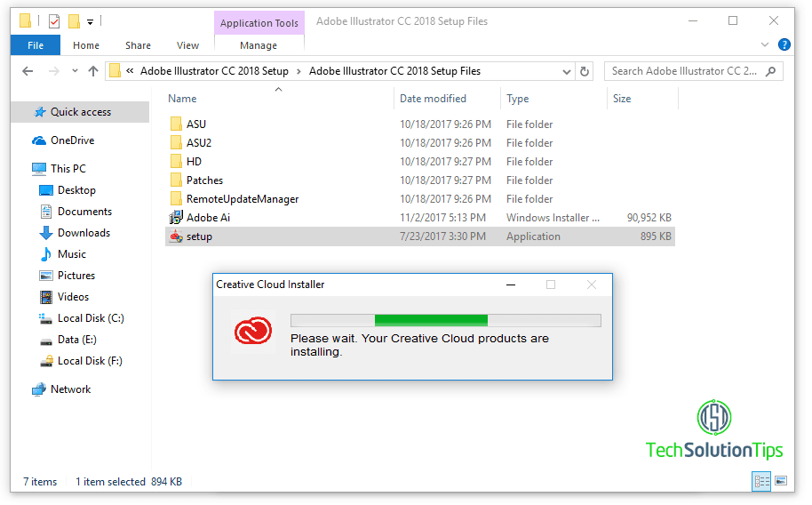Click New folder icon in title bar
Screen dimensions: 812x505
[74, 21]
